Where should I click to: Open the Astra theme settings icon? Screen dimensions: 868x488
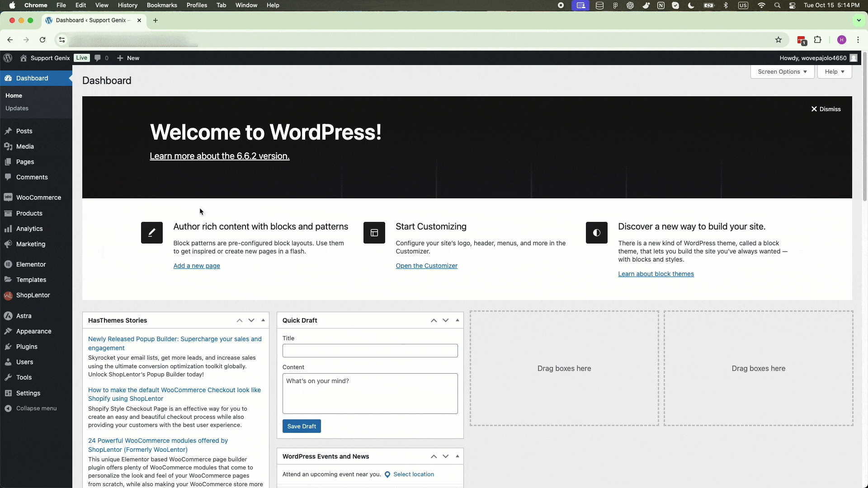click(8, 315)
